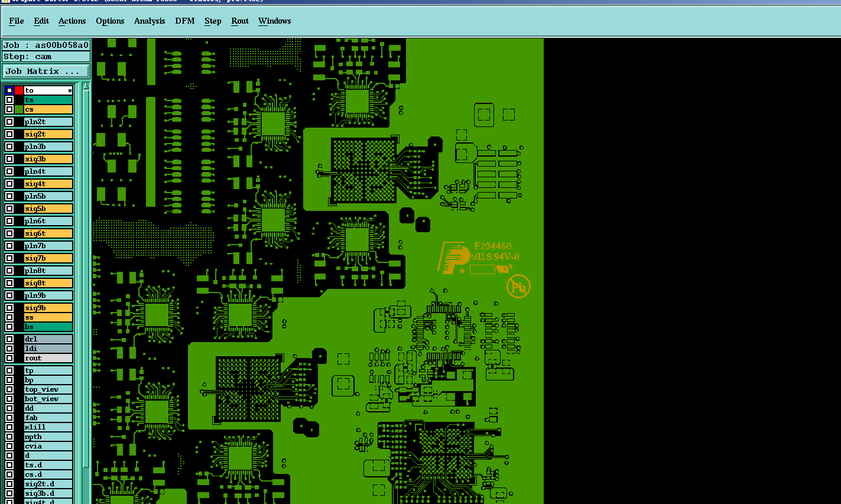Click the red color swatch of layer to
Image resolution: width=841 pixels, height=504 pixels.
click(x=19, y=90)
